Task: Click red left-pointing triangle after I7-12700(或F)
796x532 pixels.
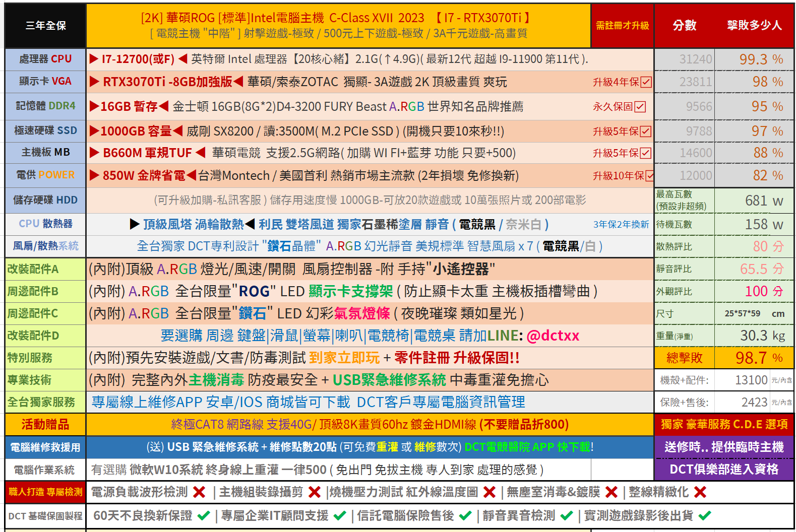Action: pos(182,59)
